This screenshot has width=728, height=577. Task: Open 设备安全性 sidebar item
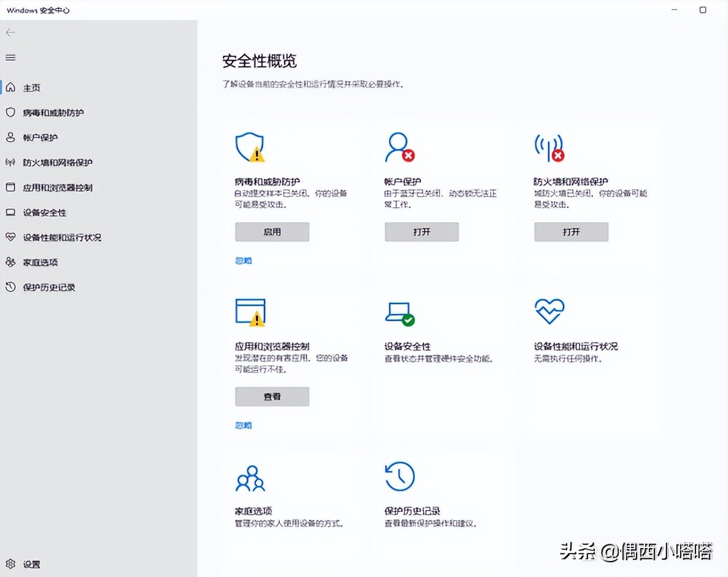click(10, 212)
